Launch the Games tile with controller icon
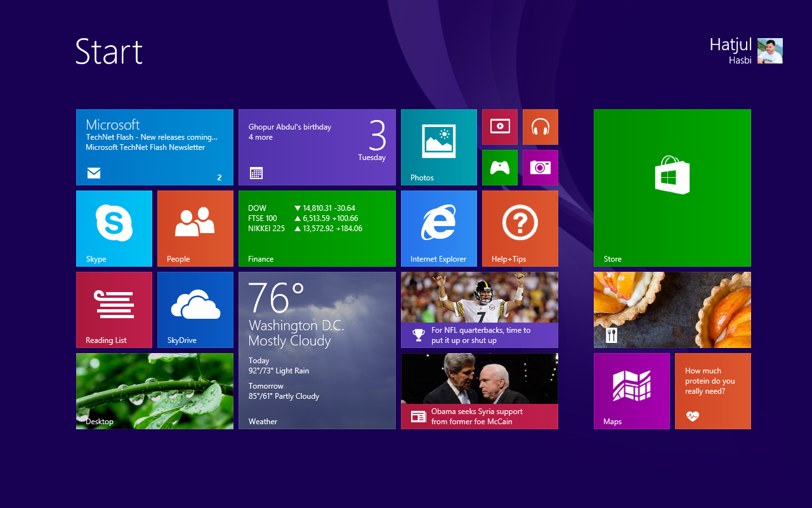Screen dimensions: 812x508 (499, 167)
